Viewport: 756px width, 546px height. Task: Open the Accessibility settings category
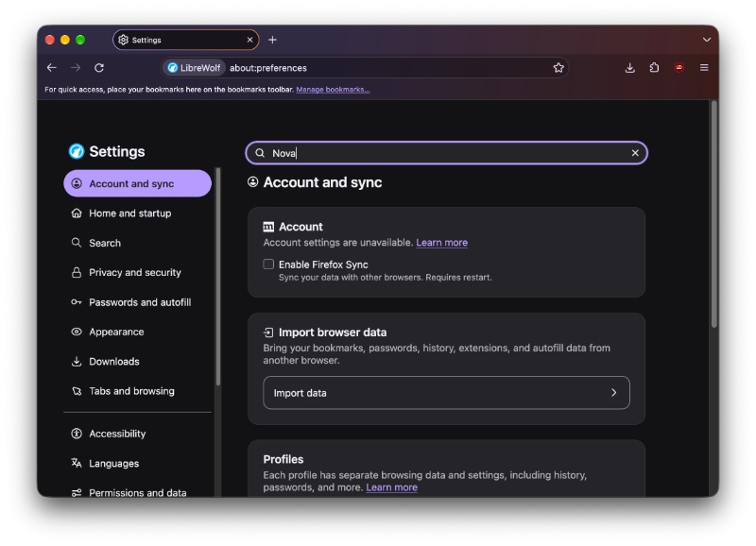(137, 434)
